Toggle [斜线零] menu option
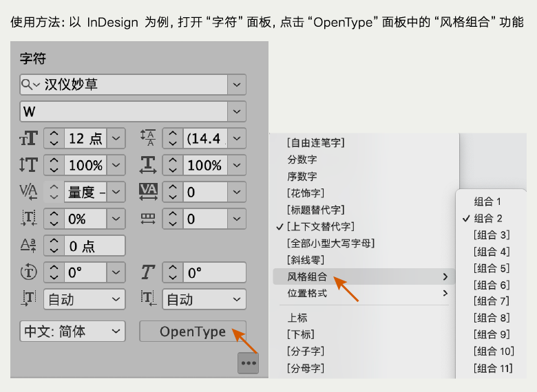The width and height of the screenshot is (537, 392). [x=306, y=260]
